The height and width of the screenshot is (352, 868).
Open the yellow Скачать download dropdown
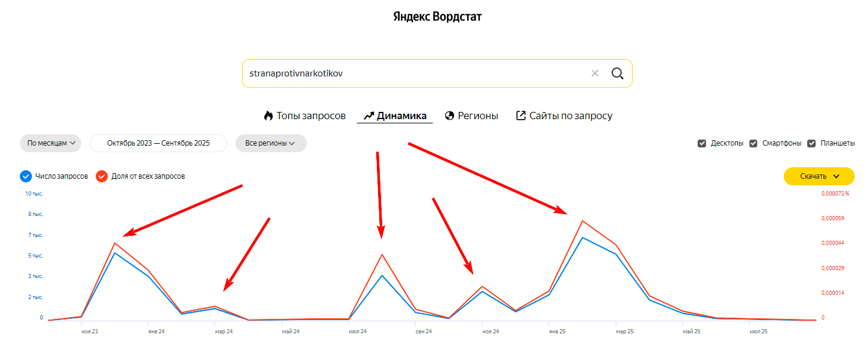click(819, 176)
